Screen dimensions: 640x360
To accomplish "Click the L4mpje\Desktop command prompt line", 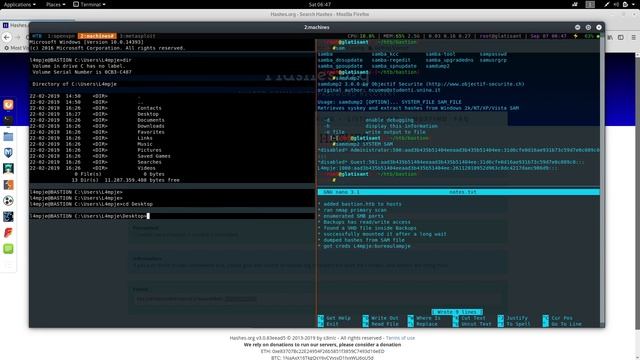I will [x=89, y=216].
